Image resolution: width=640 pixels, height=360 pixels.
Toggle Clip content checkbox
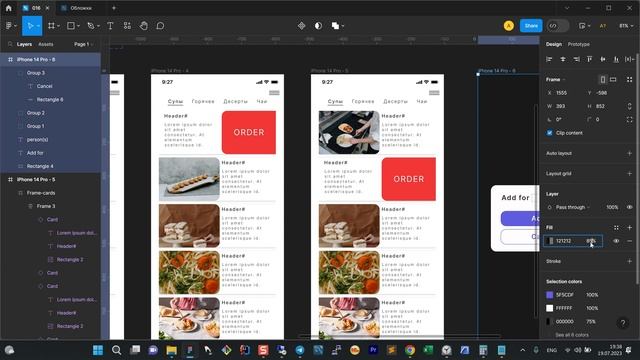(549, 133)
